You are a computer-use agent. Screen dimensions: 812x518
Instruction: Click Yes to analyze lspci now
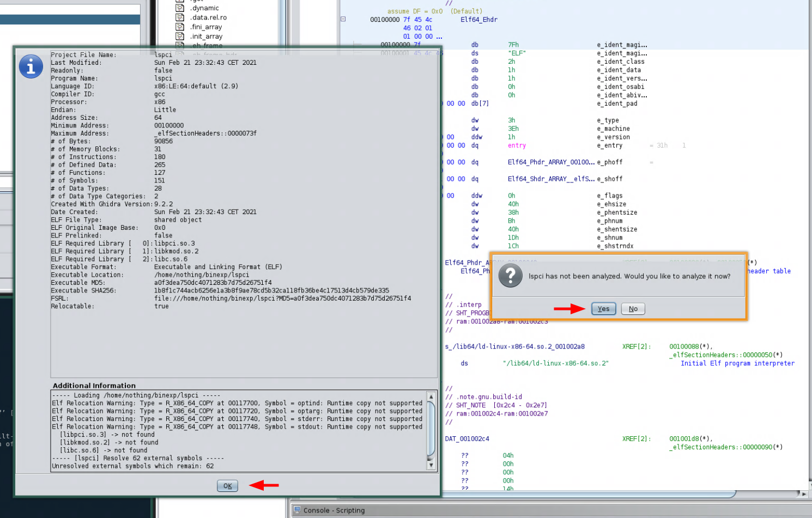point(603,309)
